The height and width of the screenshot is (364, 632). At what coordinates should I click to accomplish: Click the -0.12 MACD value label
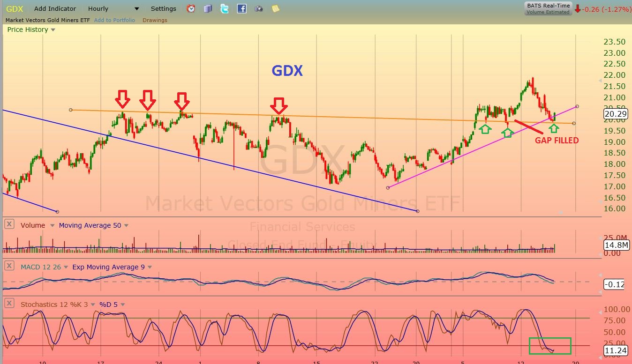point(614,284)
